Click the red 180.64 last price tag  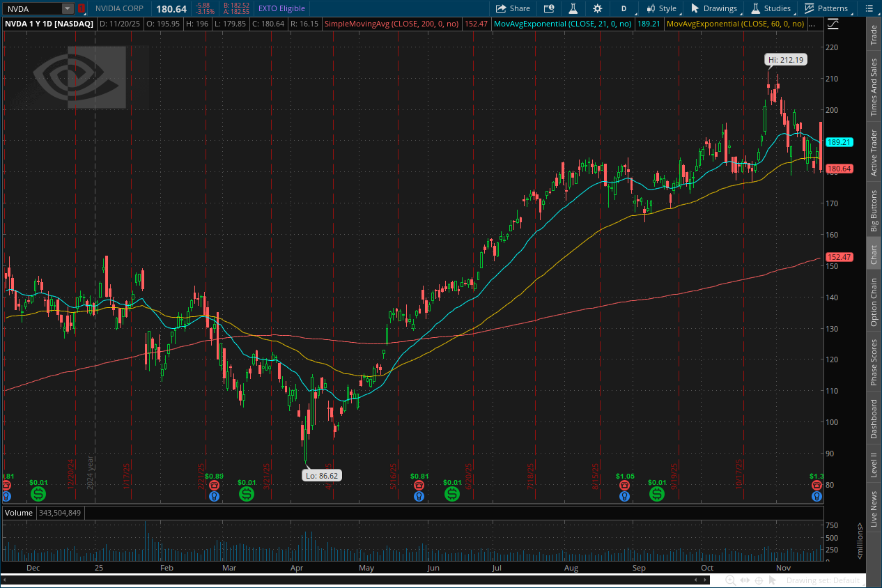pyautogui.click(x=839, y=169)
